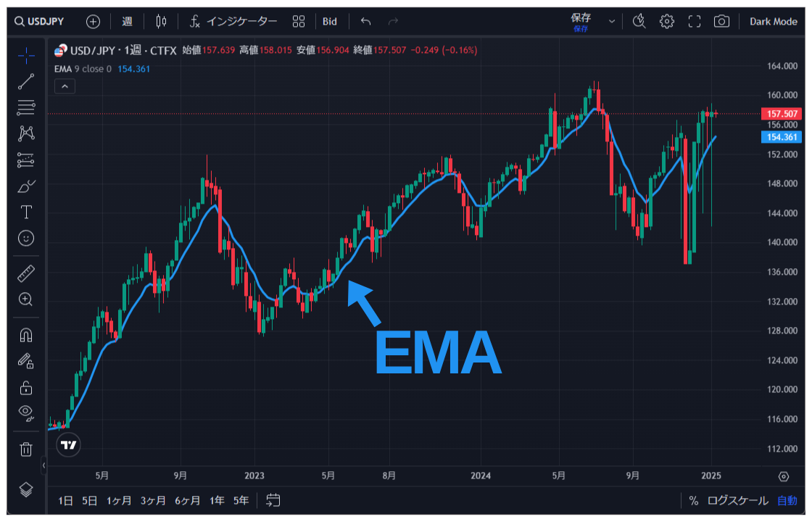Toggle Dark Mode
Screen dimensions: 812x522
(x=773, y=22)
